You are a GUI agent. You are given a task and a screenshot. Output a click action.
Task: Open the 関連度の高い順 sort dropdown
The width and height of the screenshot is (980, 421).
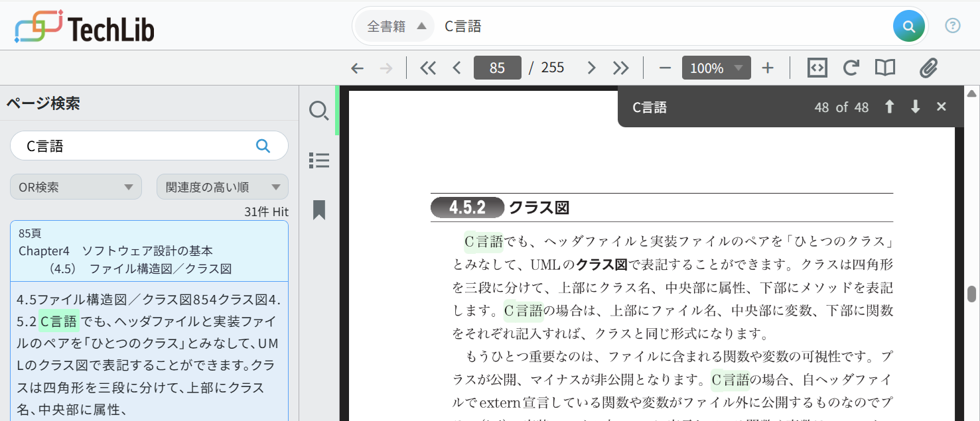click(222, 186)
